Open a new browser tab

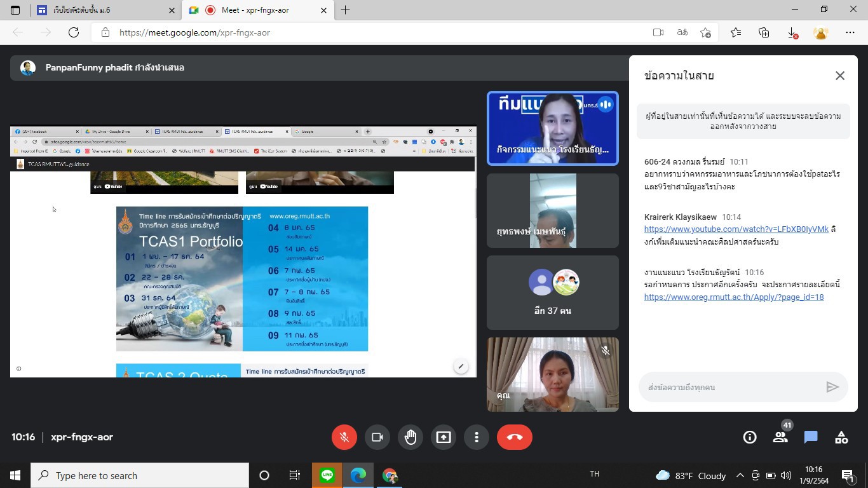[x=346, y=10]
